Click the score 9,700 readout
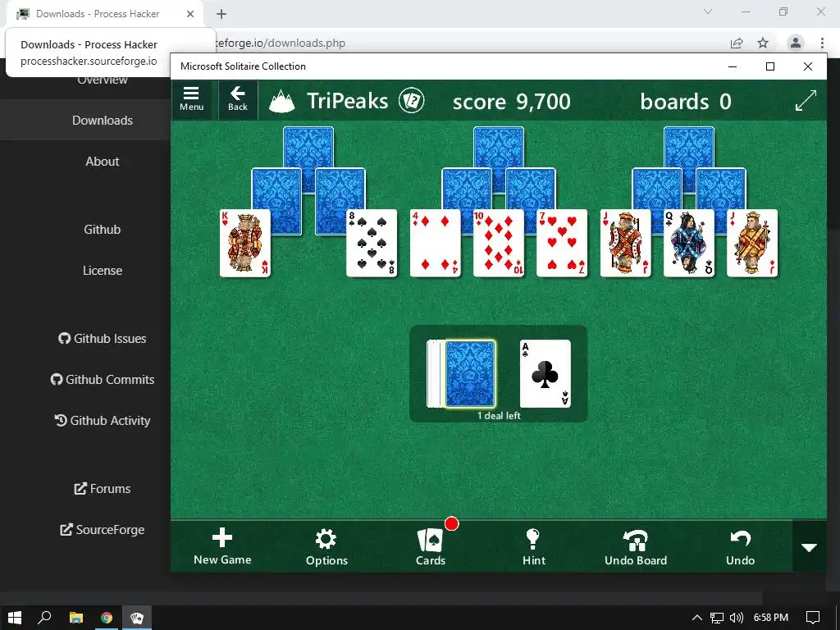 point(511,101)
